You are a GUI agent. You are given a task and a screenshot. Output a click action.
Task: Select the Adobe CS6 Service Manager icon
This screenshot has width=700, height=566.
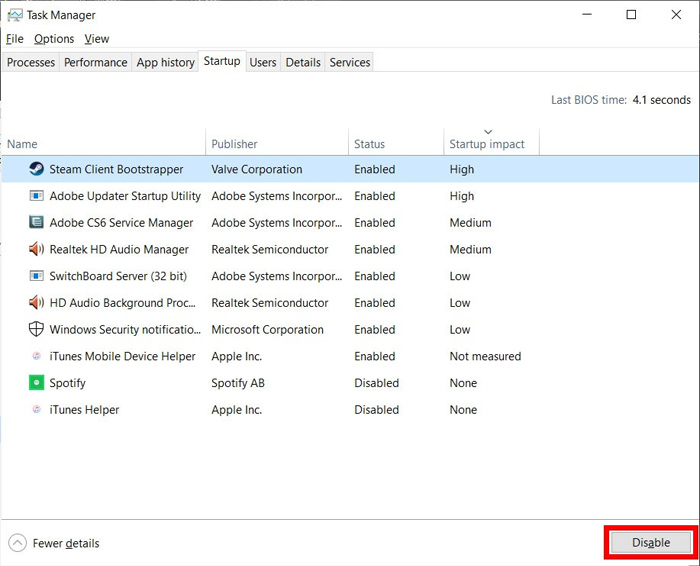point(36,222)
